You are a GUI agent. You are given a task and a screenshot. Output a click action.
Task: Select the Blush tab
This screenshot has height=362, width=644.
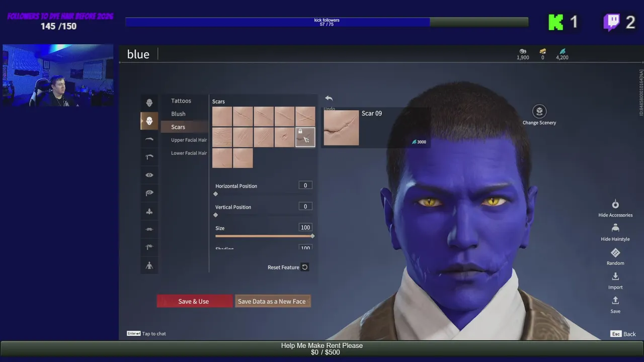click(x=178, y=114)
